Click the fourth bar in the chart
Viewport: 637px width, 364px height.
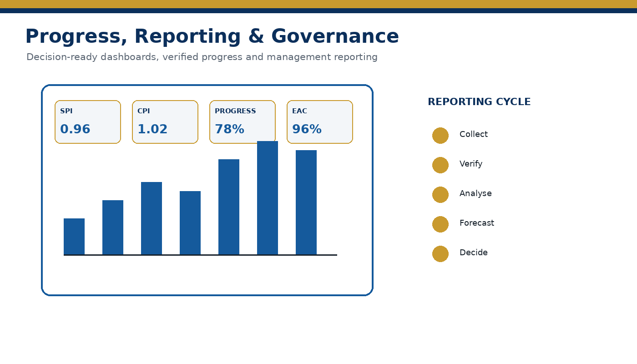(190, 223)
